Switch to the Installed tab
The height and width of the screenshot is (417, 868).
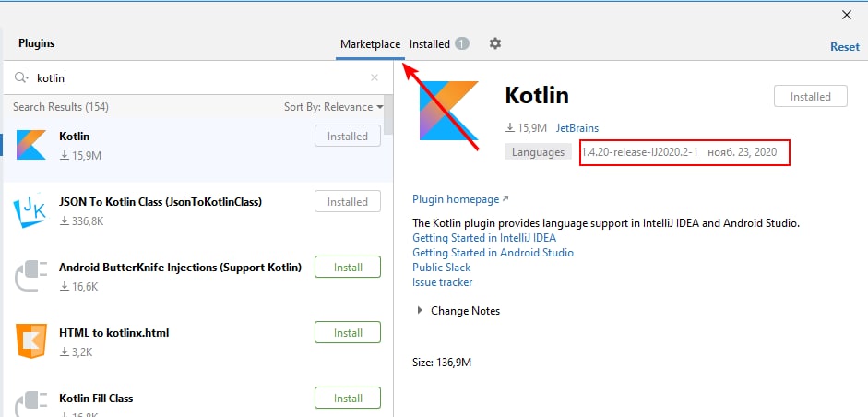point(430,43)
